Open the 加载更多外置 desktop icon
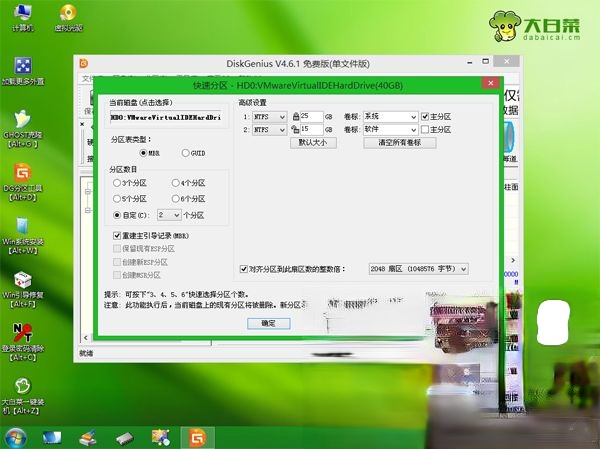The width and height of the screenshot is (600, 449). coord(23,71)
